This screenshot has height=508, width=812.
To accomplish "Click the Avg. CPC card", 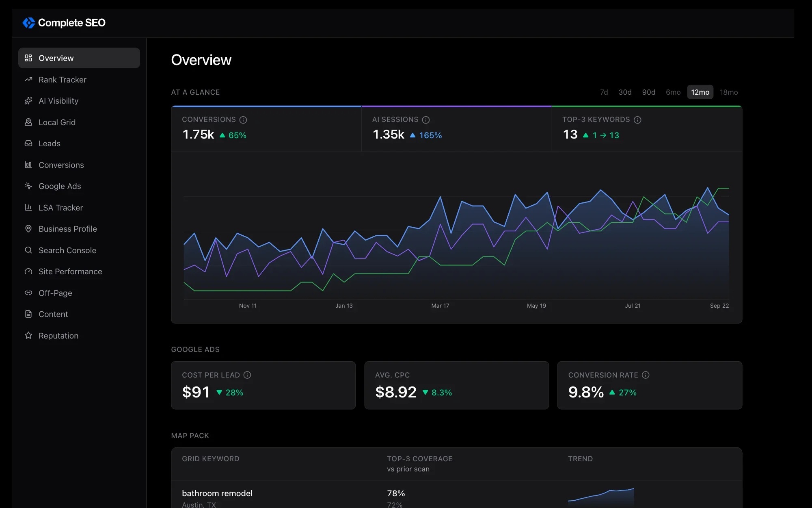I will (x=456, y=385).
